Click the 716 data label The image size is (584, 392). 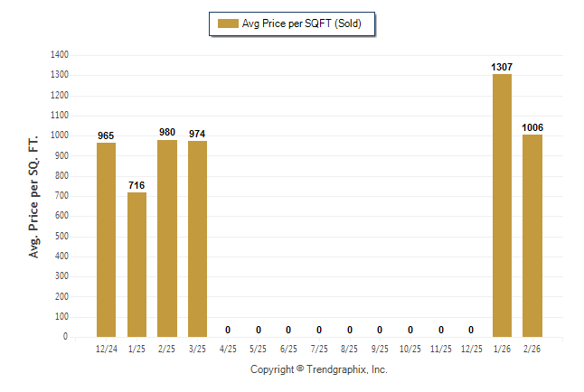[x=137, y=185]
